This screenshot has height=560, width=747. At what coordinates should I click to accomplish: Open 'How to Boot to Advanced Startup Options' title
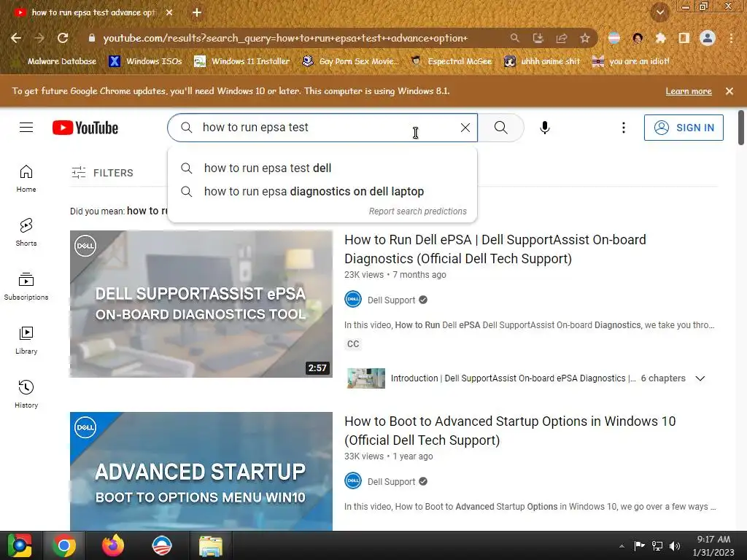pos(510,430)
